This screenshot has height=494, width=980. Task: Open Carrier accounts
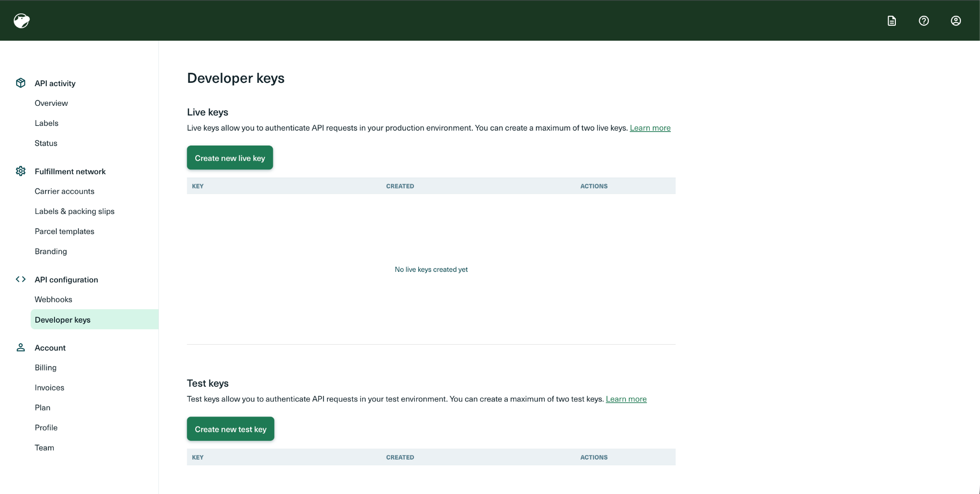[65, 191]
